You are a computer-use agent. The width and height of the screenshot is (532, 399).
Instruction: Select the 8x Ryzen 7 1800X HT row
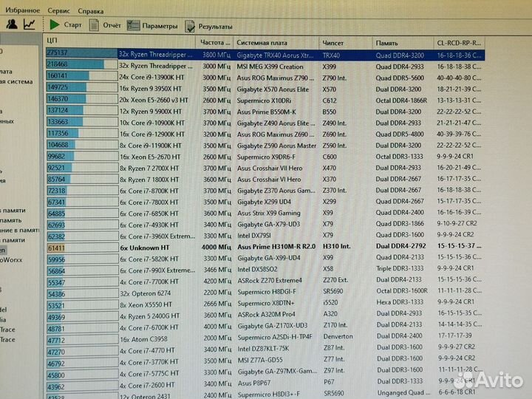click(265, 179)
